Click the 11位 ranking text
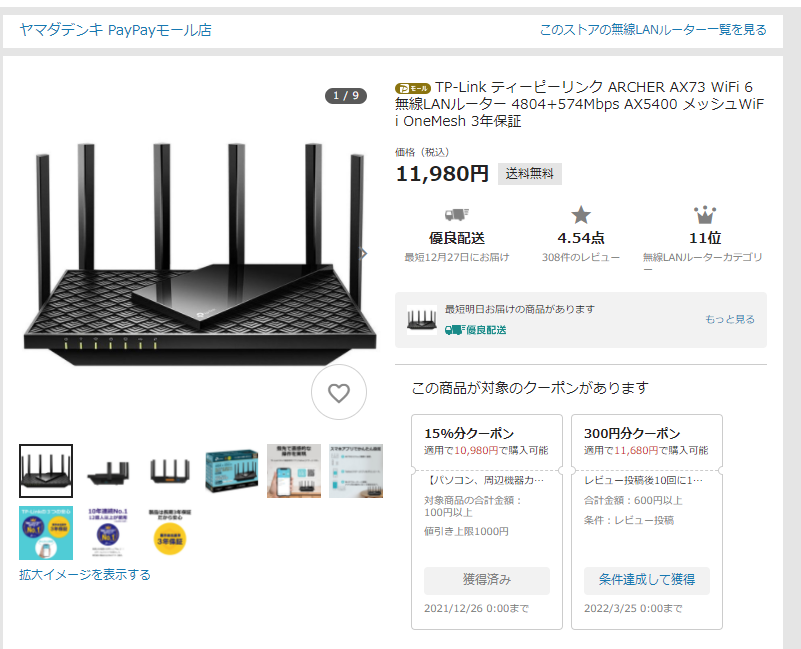The width and height of the screenshot is (801, 649). [x=705, y=238]
